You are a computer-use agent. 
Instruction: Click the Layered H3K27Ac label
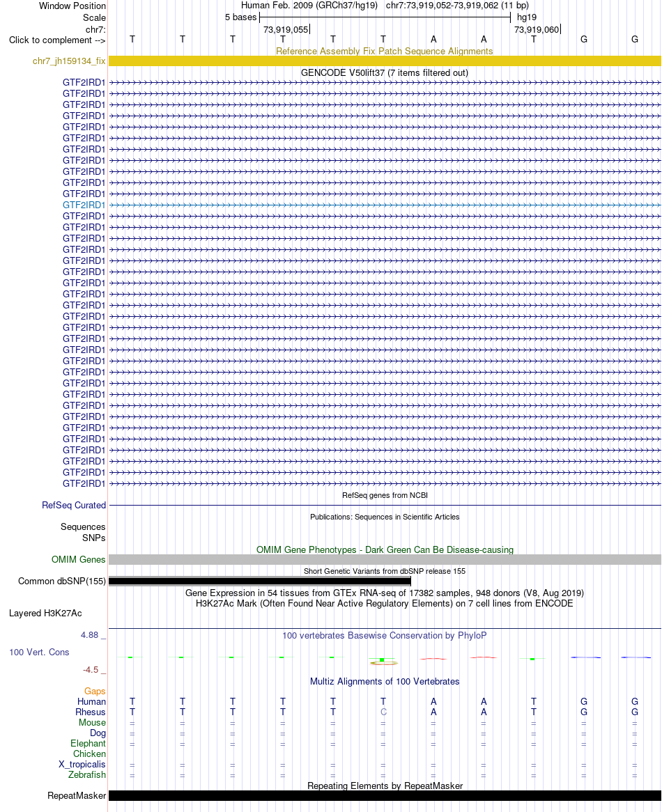45,613
